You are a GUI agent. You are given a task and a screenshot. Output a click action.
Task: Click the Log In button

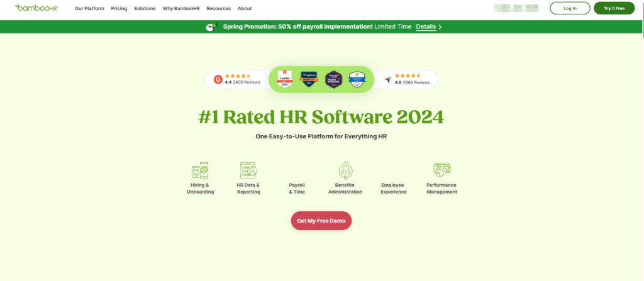point(570,8)
